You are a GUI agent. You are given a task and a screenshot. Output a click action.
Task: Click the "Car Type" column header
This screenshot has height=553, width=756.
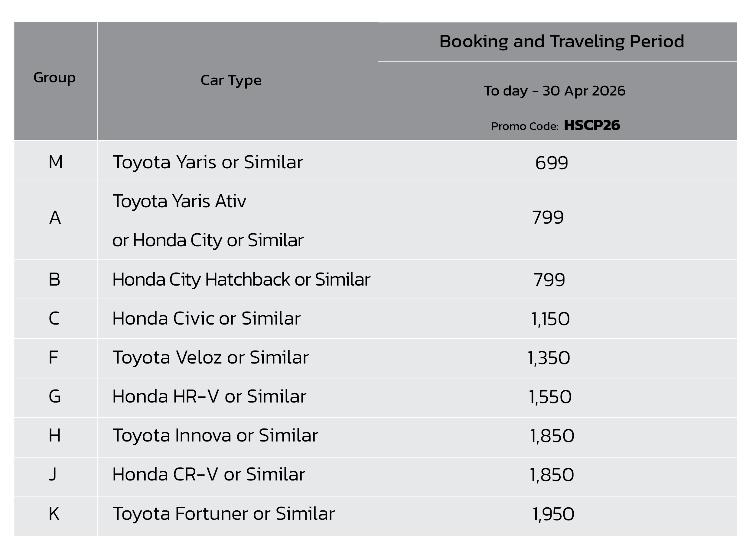231,80
